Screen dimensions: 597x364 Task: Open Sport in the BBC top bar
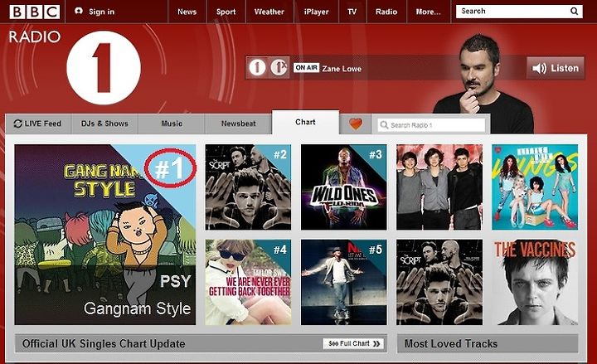coord(226,12)
